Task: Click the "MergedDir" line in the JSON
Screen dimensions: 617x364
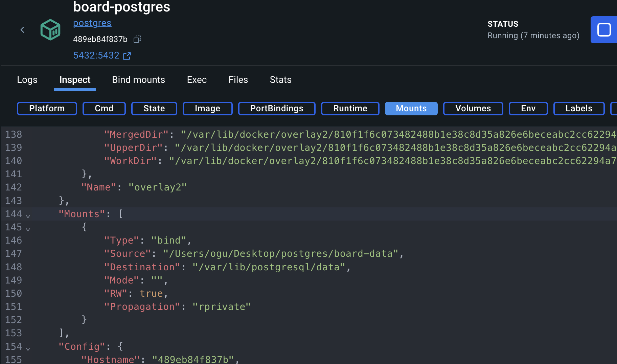Action: (360, 135)
